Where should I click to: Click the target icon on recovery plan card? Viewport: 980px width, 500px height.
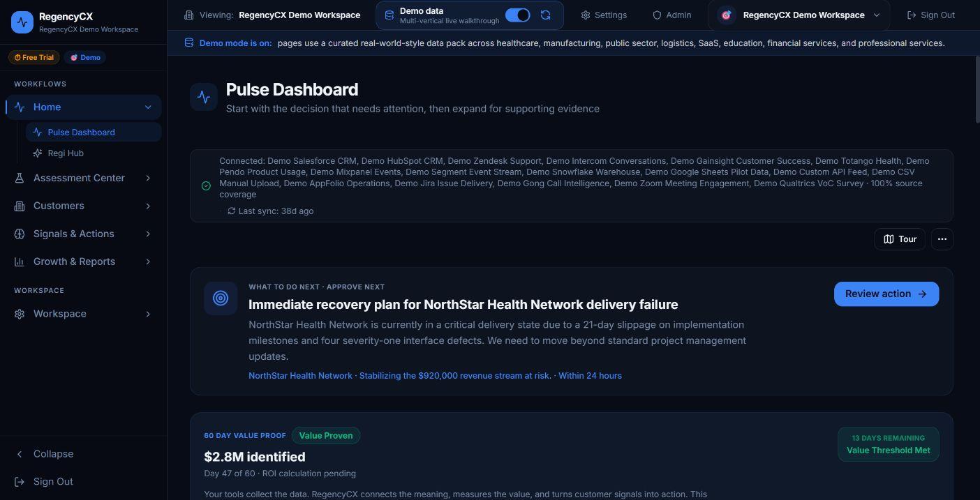[x=221, y=298]
